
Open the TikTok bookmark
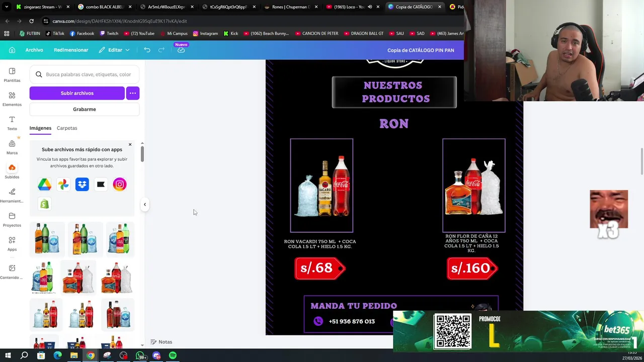click(55, 34)
